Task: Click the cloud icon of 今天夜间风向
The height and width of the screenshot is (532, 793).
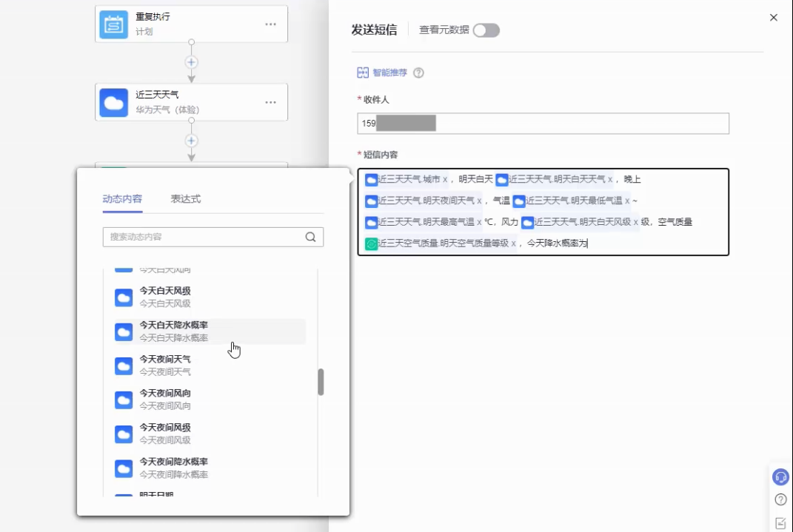Action: (x=124, y=400)
